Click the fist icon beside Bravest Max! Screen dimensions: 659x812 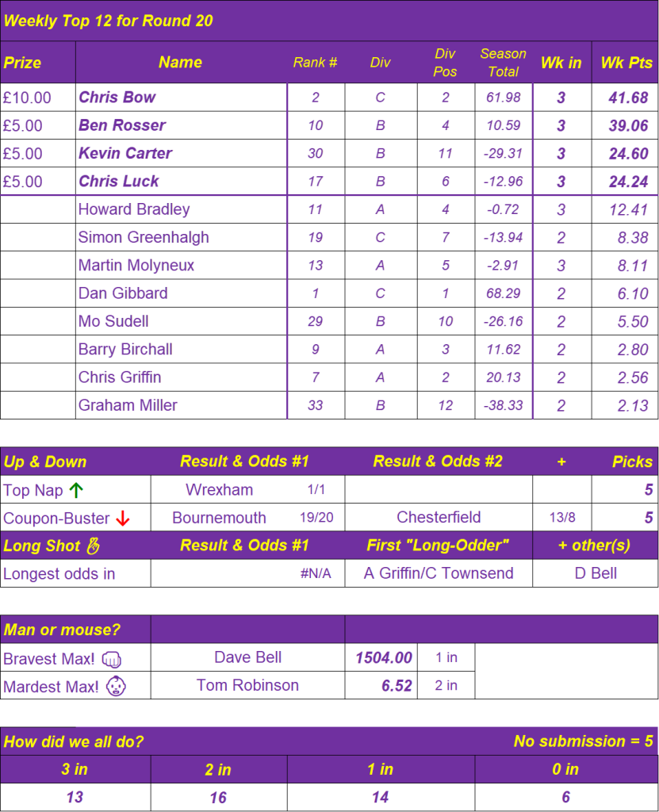click(x=112, y=659)
